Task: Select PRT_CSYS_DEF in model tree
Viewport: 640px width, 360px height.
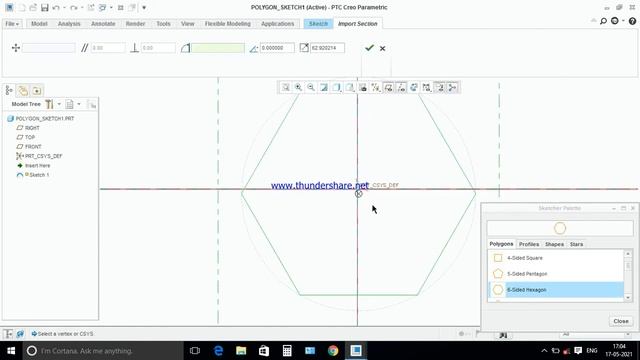Action: pos(39,156)
